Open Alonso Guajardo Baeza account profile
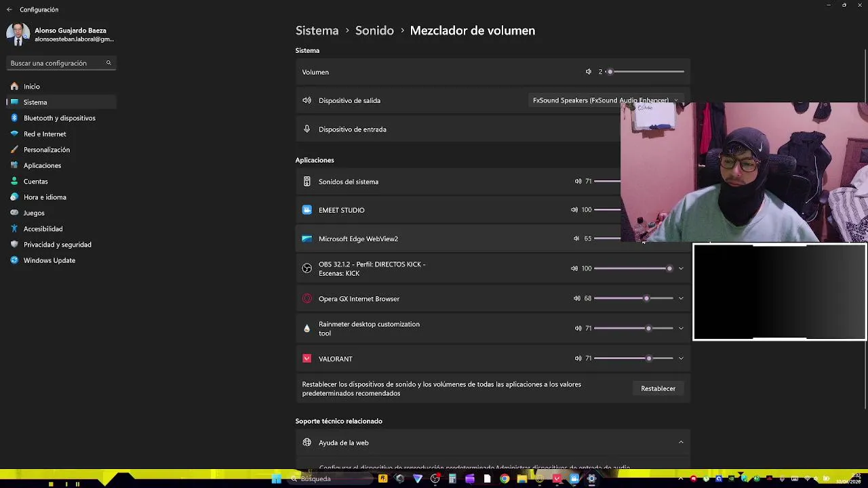The height and width of the screenshot is (488, 868). tap(61, 35)
